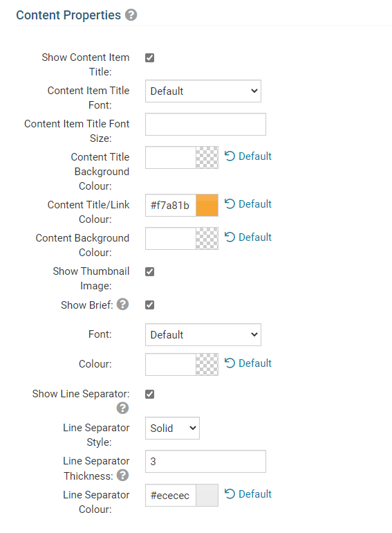The image size is (392, 533).
Task: Open Line Separator Style Solid dropdown
Action: coord(172,428)
